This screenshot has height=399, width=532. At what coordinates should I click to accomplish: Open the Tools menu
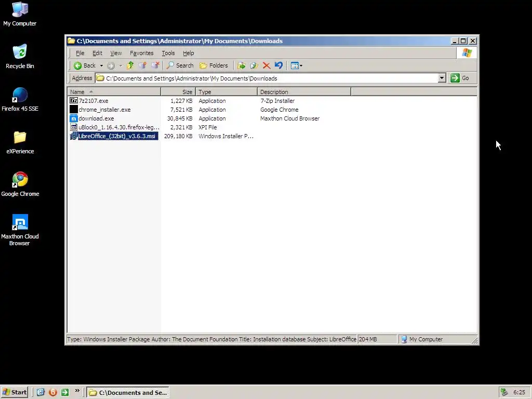[x=168, y=53]
